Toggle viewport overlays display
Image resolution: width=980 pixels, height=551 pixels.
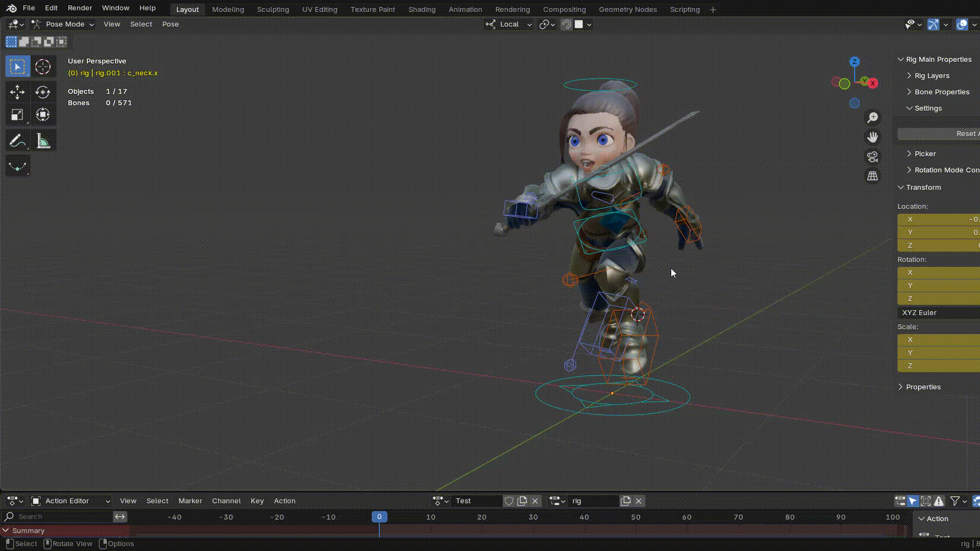(962, 24)
